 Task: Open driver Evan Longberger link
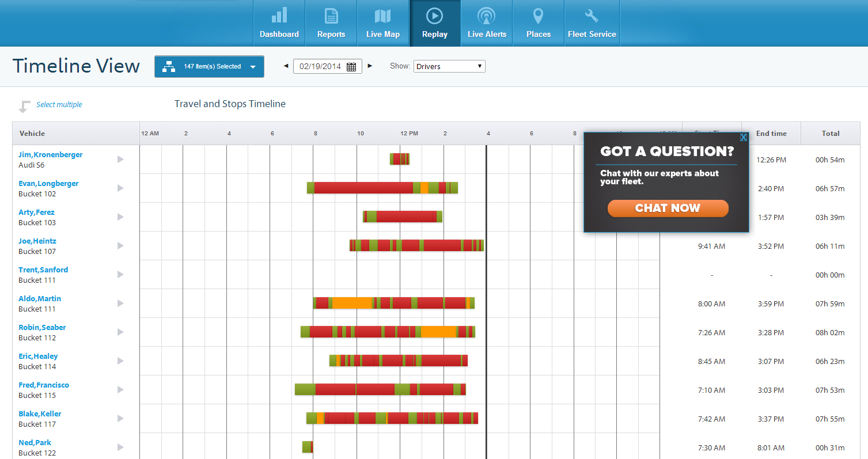tap(48, 184)
